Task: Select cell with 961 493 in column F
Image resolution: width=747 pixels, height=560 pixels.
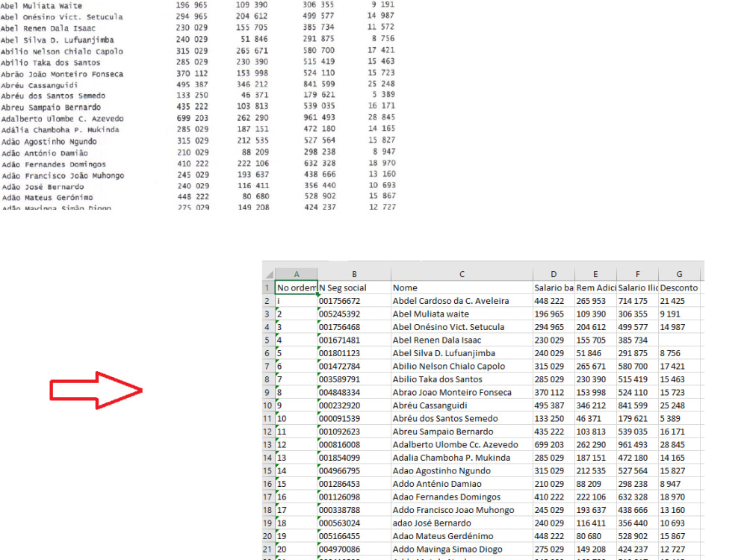Action: tap(637, 445)
